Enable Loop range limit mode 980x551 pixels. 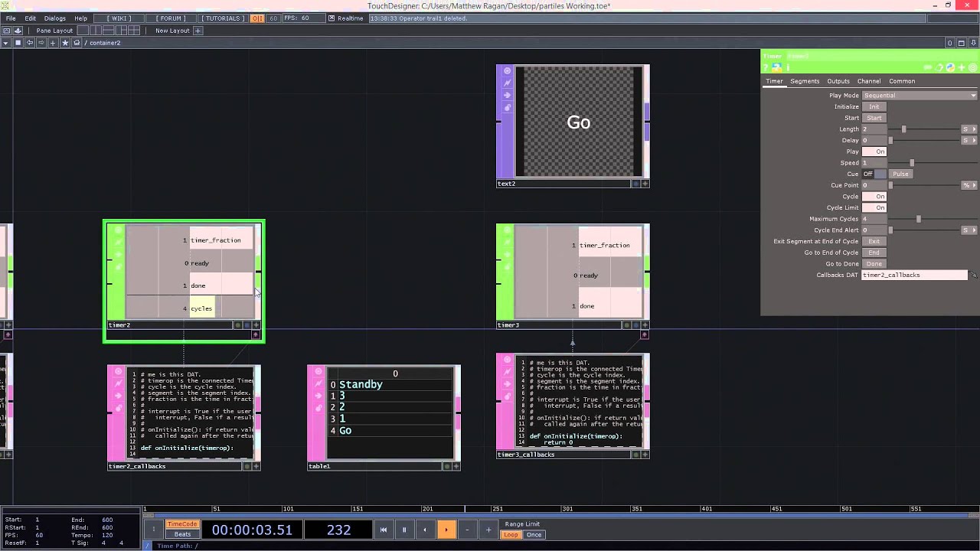(x=511, y=535)
